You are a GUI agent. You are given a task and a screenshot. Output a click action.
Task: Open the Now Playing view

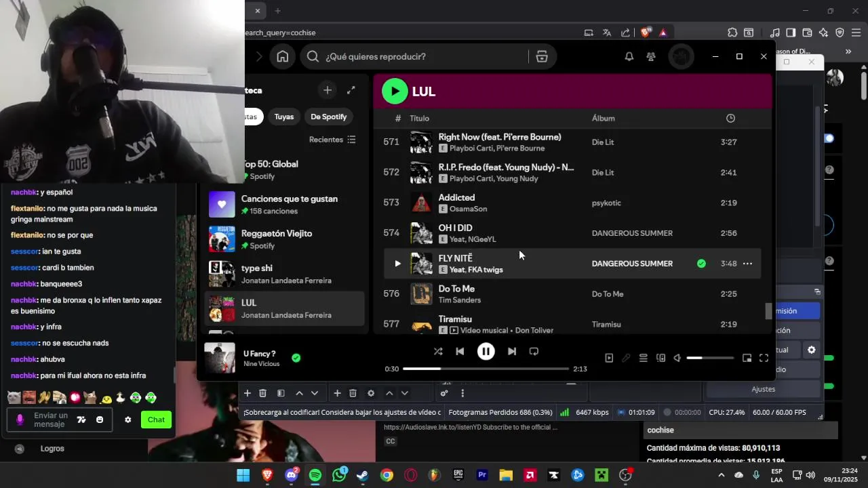(609, 358)
